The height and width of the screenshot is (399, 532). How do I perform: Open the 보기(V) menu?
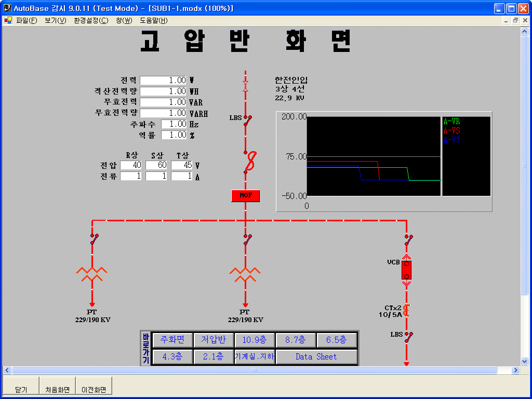(55, 21)
